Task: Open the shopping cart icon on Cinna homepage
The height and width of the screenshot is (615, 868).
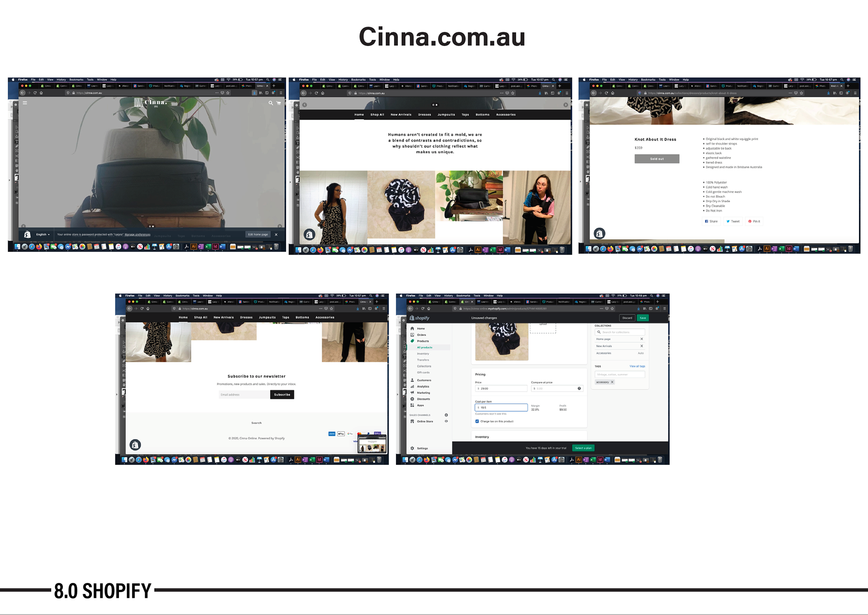Action: click(278, 103)
